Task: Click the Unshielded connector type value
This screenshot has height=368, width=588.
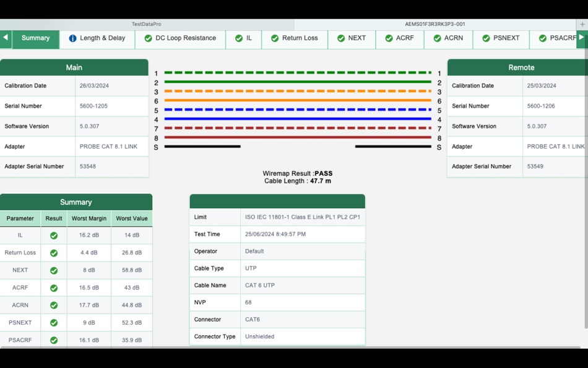Action: [x=259, y=337]
